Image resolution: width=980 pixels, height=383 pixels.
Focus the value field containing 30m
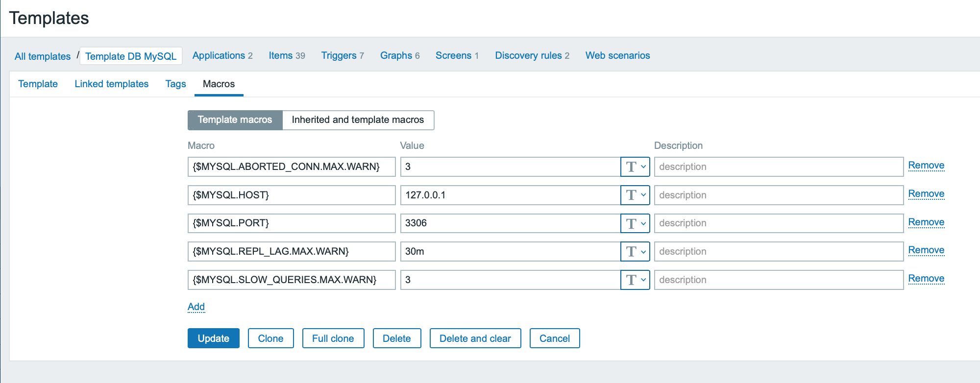pos(511,251)
